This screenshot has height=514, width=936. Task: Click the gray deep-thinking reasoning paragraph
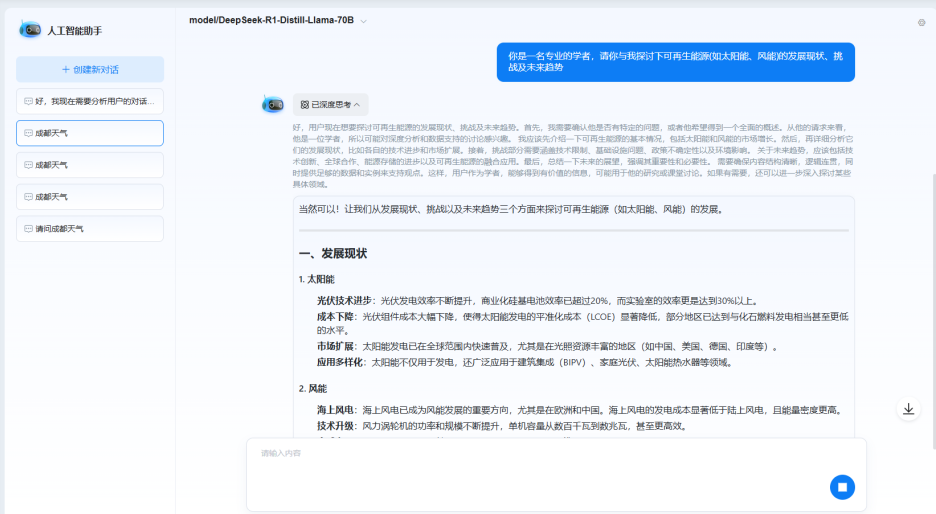coord(572,156)
